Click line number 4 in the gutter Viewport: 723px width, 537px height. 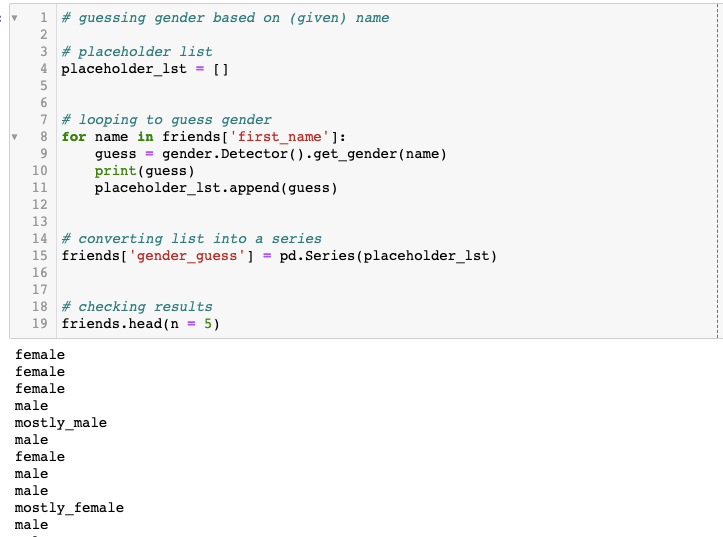click(44, 69)
